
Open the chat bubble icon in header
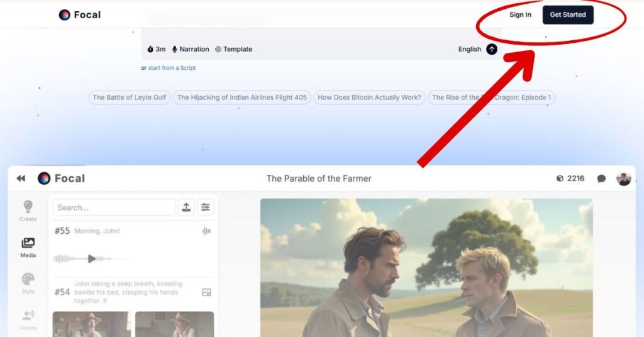(x=601, y=179)
